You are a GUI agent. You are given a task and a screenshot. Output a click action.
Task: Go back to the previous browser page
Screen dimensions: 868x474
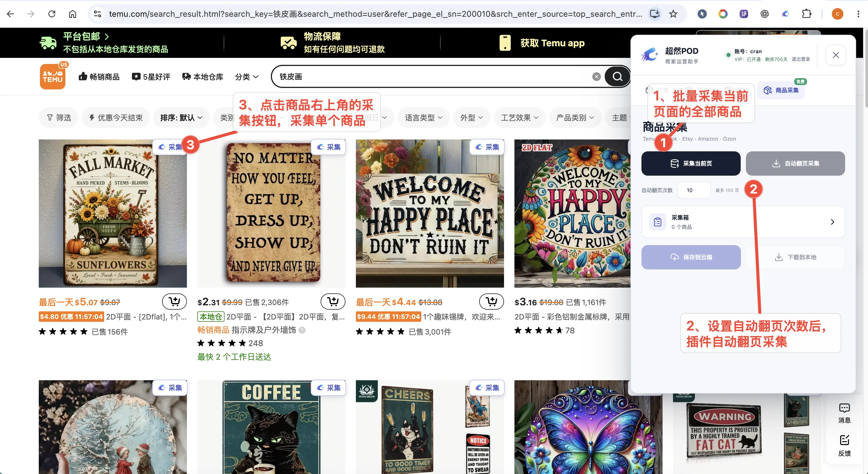tap(10, 14)
